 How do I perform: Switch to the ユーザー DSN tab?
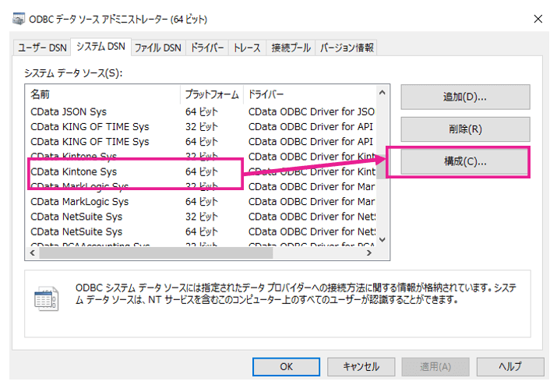(x=42, y=48)
